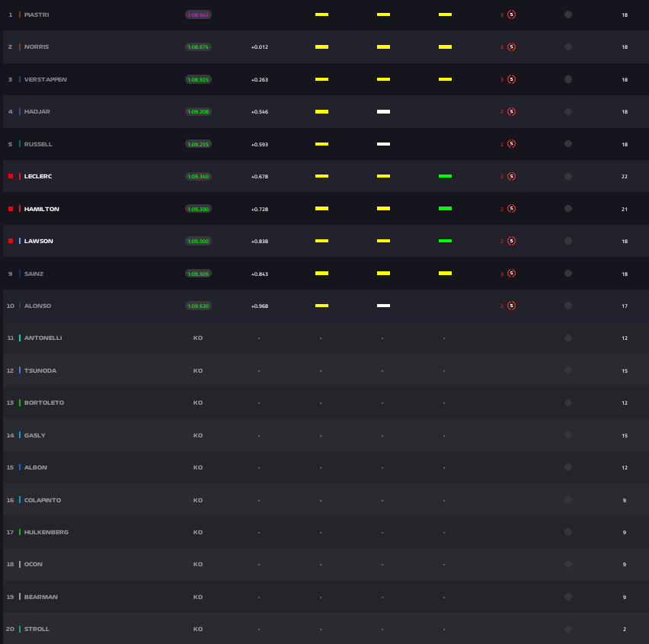Select the soft tyre icon for Sainz
This screenshot has width=649, height=644.
[x=512, y=274]
